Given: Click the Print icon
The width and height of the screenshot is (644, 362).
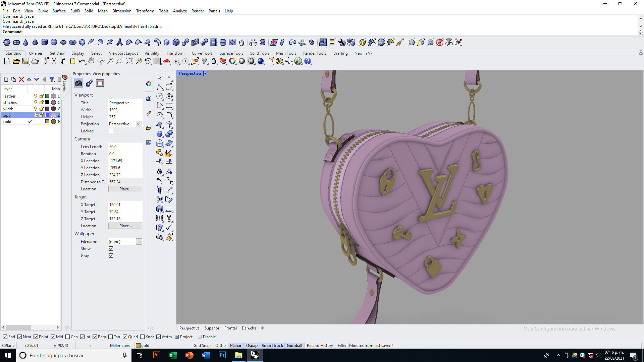Looking at the screenshot, I should (35, 61).
